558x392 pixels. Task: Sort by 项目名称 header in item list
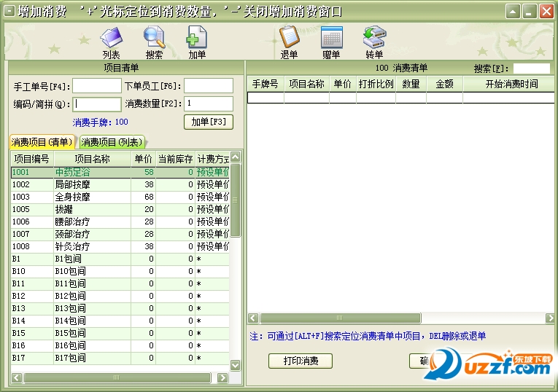[92, 159]
